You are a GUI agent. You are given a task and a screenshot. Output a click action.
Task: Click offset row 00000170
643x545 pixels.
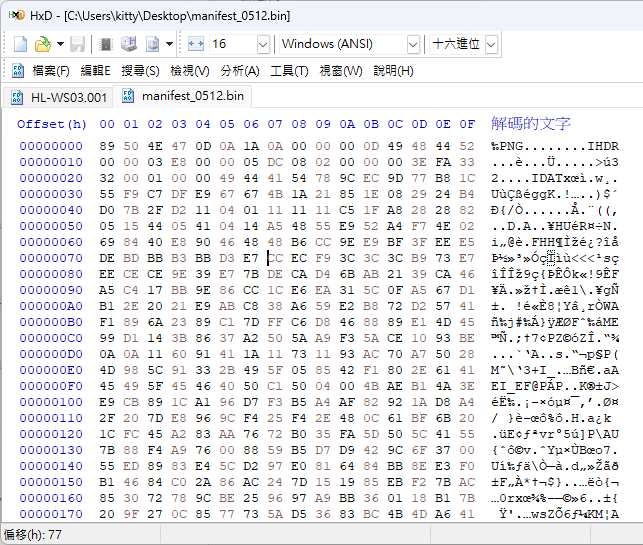point(51,514)
